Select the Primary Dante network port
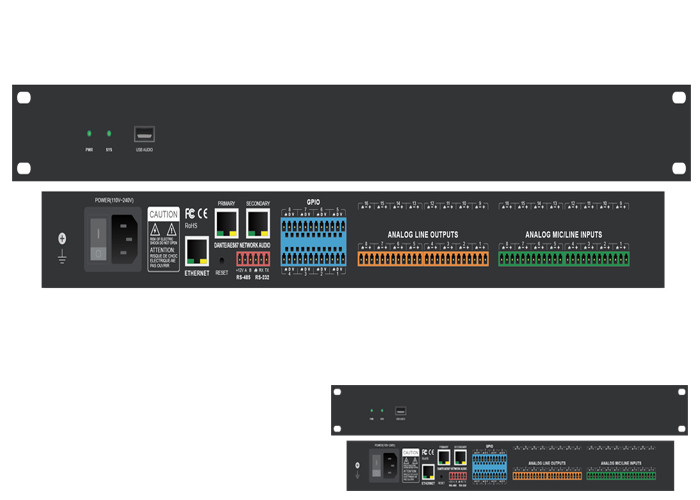This screenshot has height=500, width=700. tap(228, 224)
